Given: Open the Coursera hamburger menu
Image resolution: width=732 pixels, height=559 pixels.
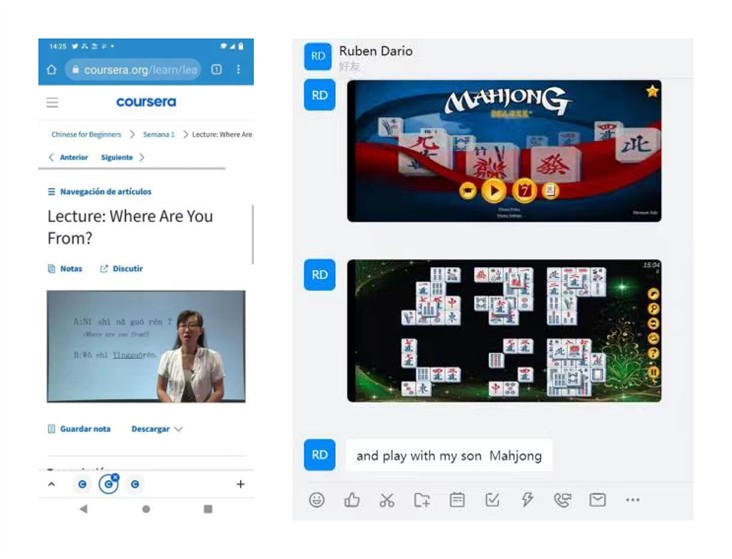Looking at the screenshot, I should (52, 102).
